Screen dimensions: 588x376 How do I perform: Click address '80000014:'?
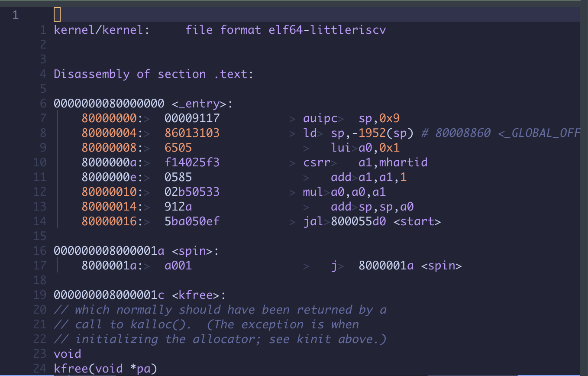[x=113, y=207]
